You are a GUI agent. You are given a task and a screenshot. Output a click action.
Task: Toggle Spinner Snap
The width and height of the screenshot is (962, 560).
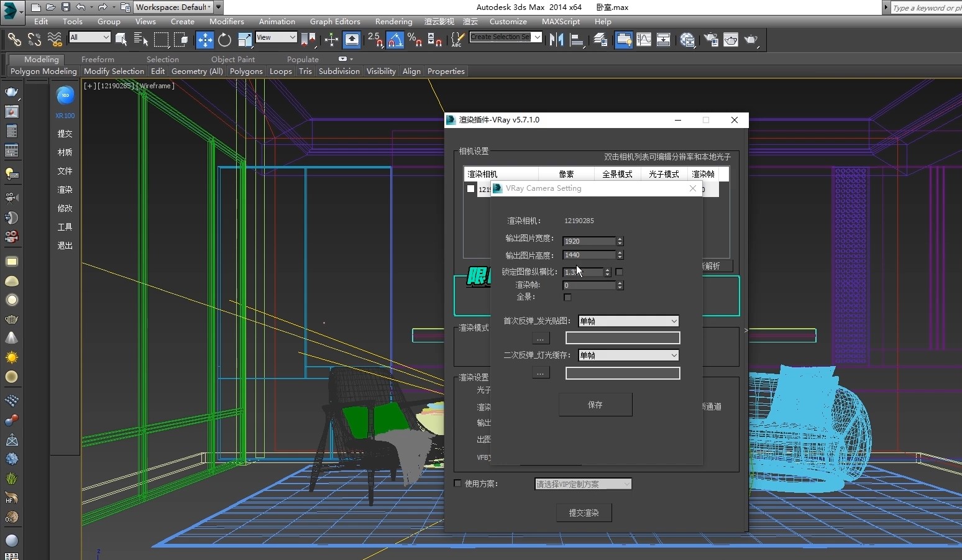click(435, 40)
